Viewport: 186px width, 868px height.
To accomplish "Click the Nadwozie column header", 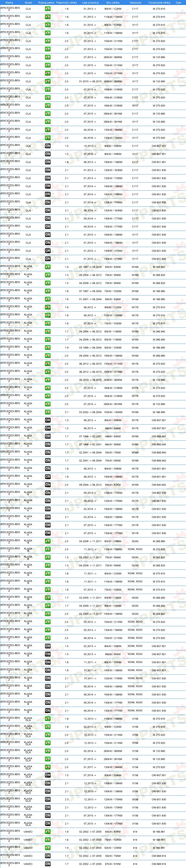I will [135, 2].
